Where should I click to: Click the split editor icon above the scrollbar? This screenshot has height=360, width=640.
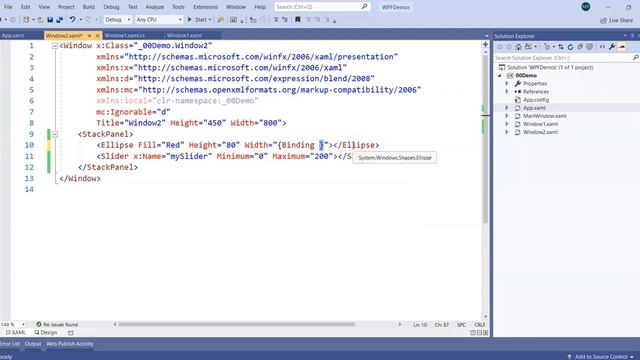point(485,44)
